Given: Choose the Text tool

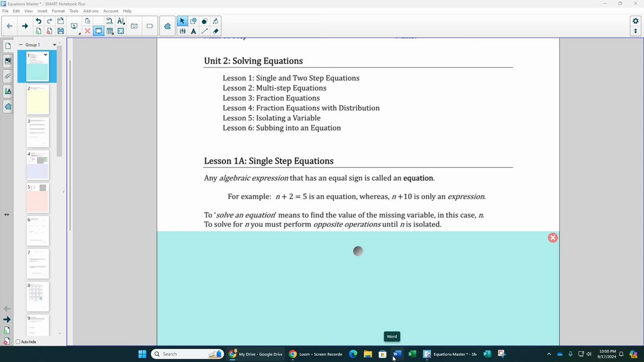Looking at the screenshot, I should tap(193, 31).
